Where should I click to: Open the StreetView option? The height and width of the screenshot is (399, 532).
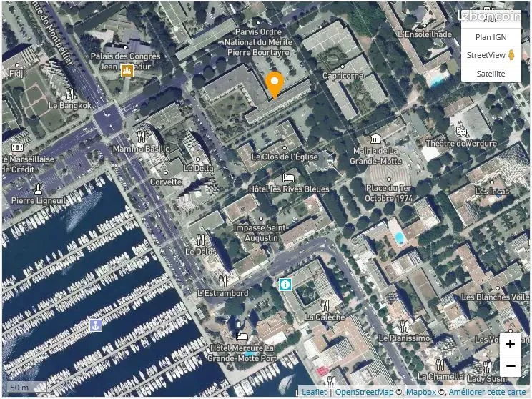point(491,55)
